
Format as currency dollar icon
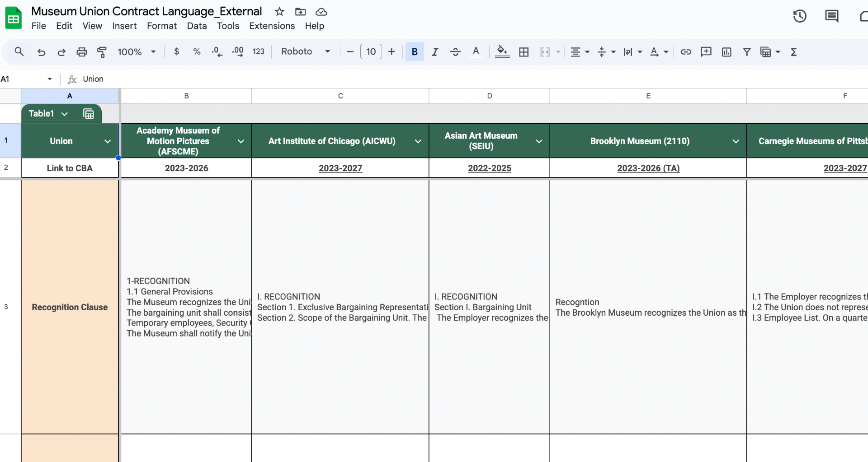176,51
